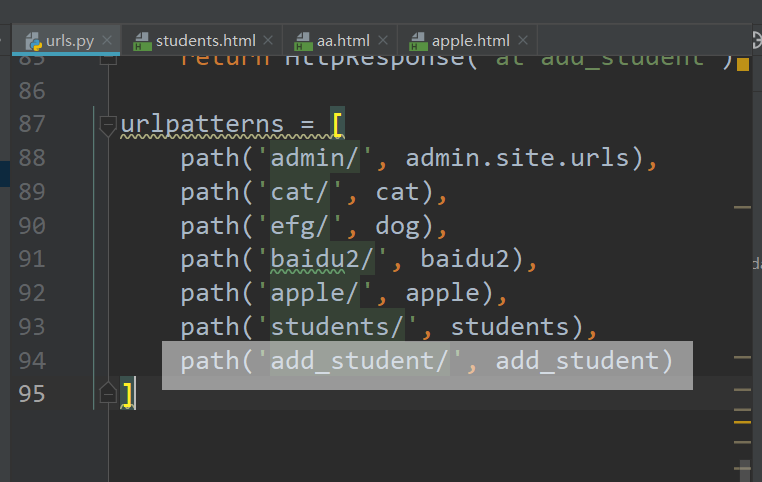This screenshot has height=482, width=762.
Task: Click the apple view name on line 92
Action: tap(443, 293)
